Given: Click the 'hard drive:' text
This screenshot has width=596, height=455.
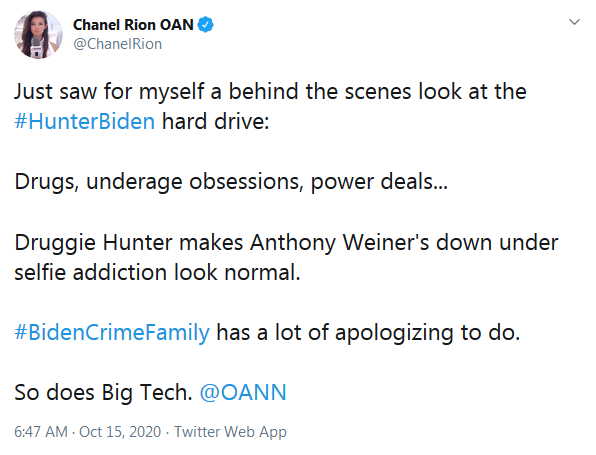Looking at the screenshot, I should (x=216, y=122).
